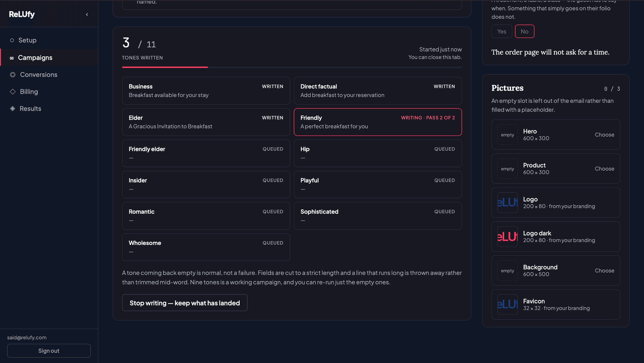Click the Results diamond icon
The width and height of the screenshot is (644, 363).
pos(13,109)
